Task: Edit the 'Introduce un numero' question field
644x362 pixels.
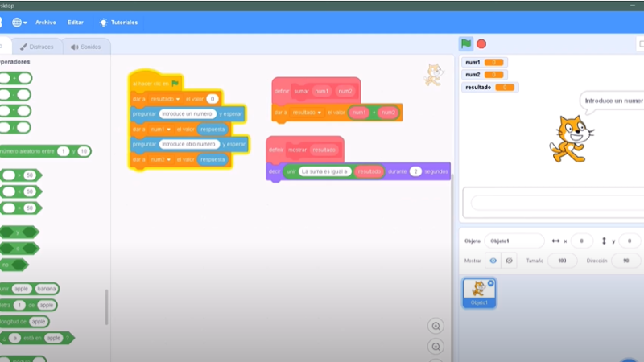Action: pos(188,113)
